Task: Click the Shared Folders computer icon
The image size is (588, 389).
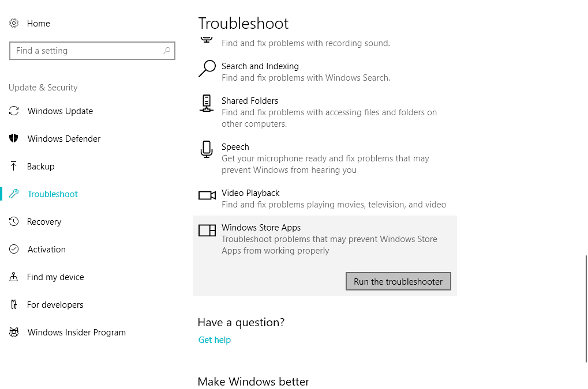Action: click(207, 103)
